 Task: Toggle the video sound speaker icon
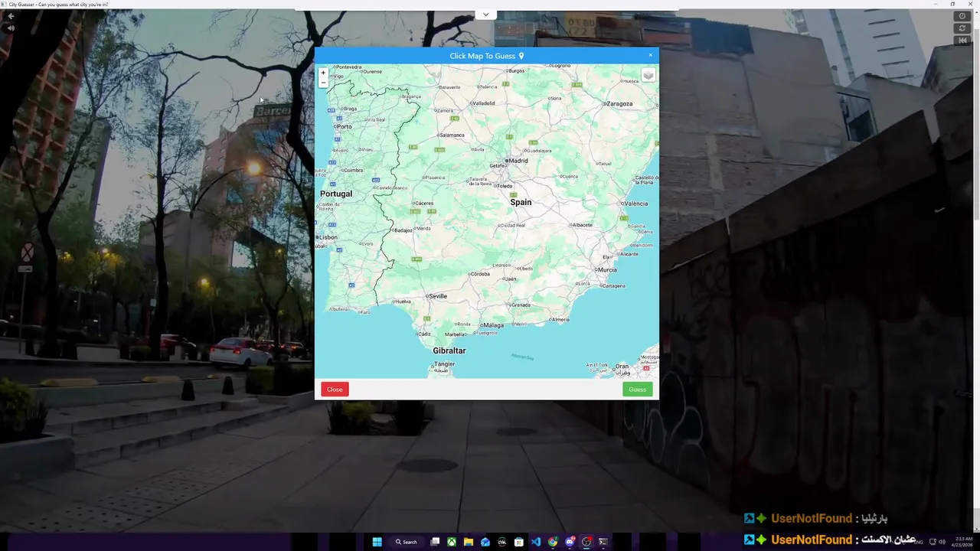(x=11, y=28)
